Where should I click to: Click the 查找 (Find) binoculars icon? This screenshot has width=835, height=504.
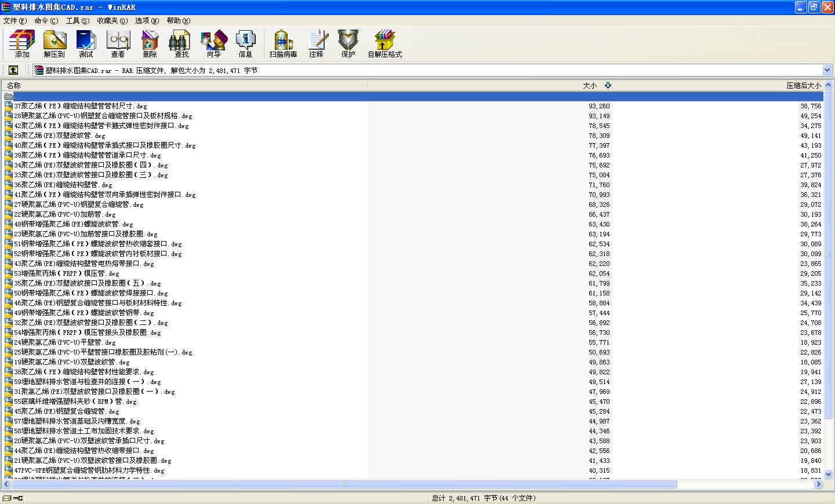181,43
